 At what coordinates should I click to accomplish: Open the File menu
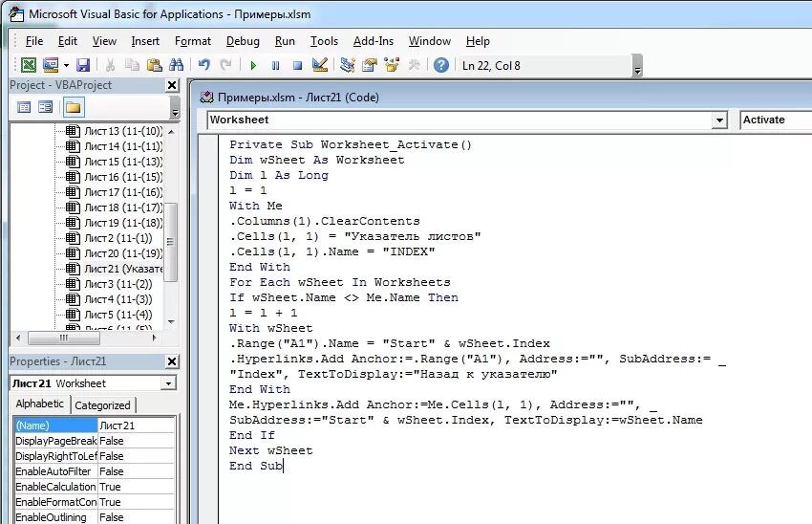pos(34,41)
